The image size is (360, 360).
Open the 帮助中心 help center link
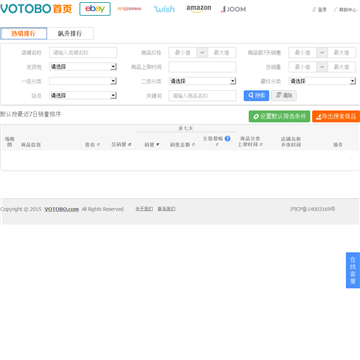coord(345,10)
